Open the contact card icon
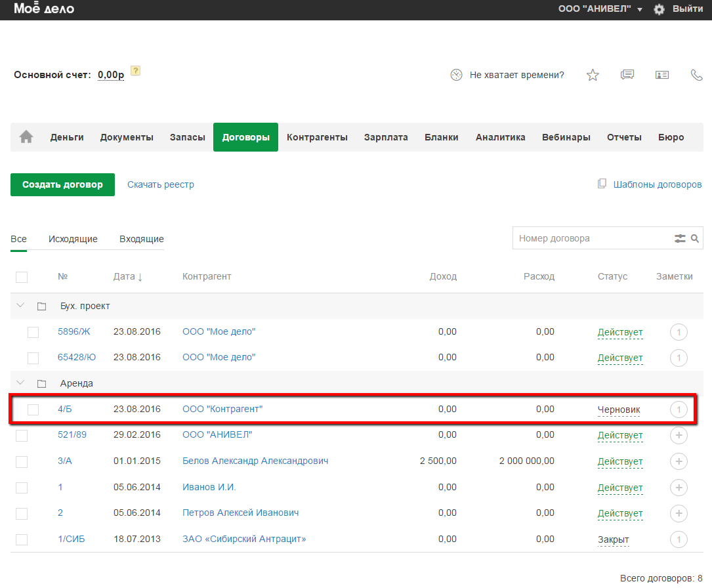Viewport: 712px width, 588px height. coord(662,75)
